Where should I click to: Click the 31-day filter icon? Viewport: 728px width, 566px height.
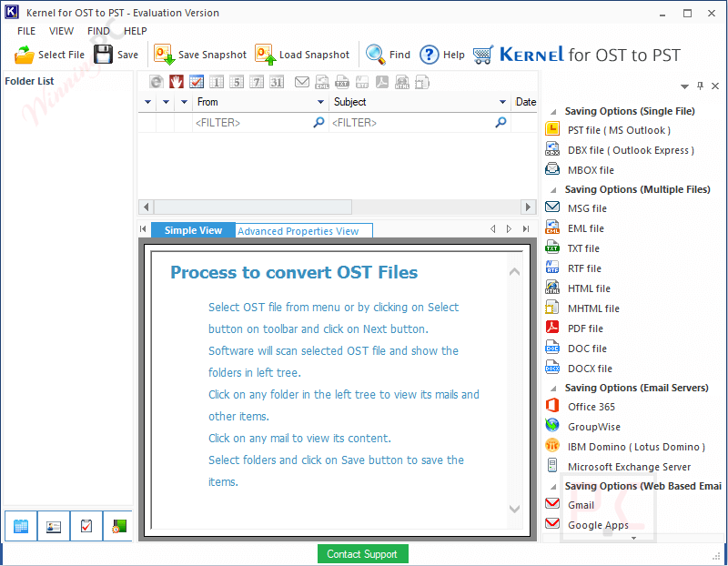[x=277, y=82]
